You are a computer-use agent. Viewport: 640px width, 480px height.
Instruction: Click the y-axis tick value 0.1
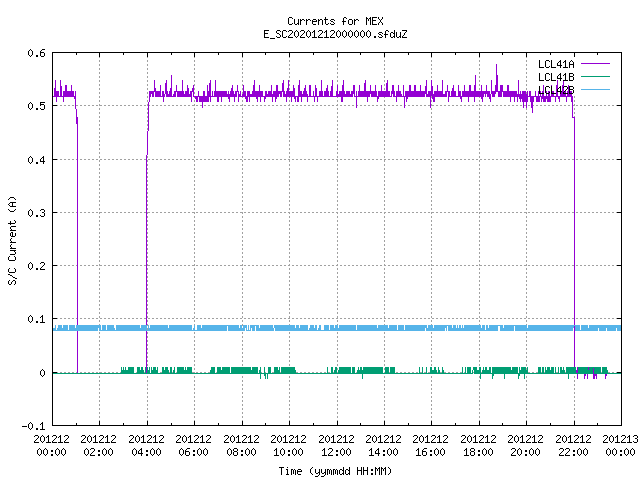(x=36, y=319)
